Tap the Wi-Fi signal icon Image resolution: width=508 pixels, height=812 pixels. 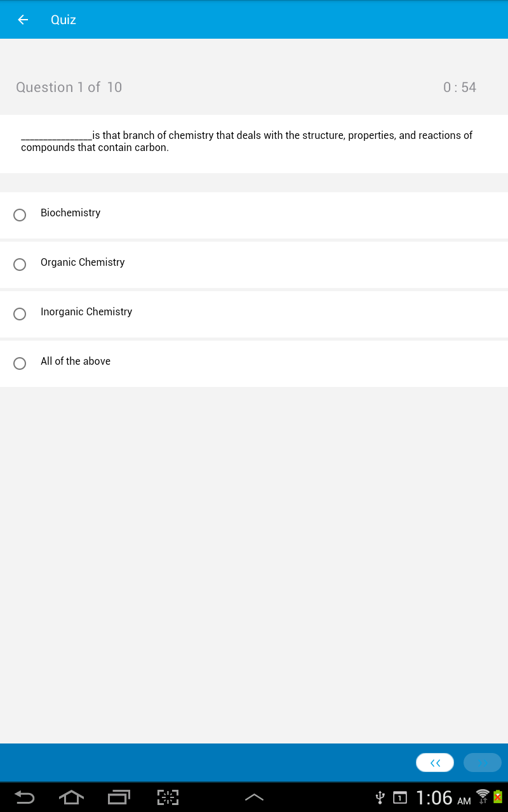(483, 796)
